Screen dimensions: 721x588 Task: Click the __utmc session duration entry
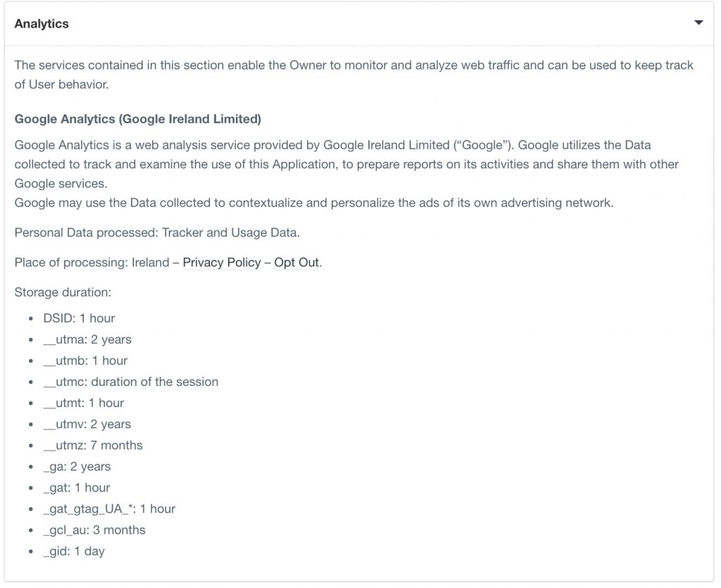131,382
